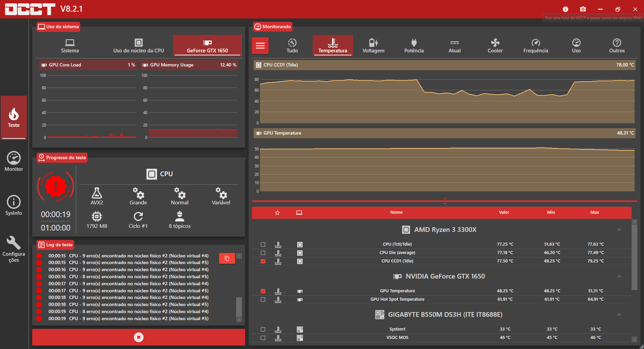Click the monitor-display column header icon
644x349 pixels.
tap(299, 213)
